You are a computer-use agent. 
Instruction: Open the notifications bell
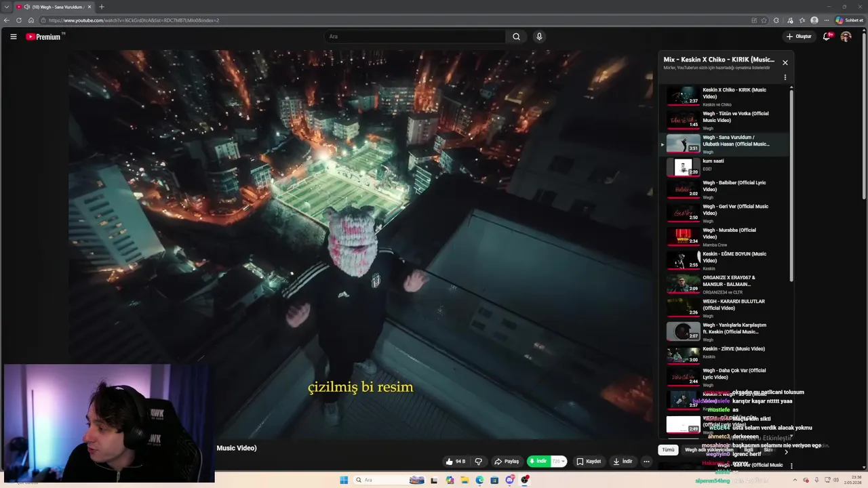pyautogui.click(x=827, y=37)
